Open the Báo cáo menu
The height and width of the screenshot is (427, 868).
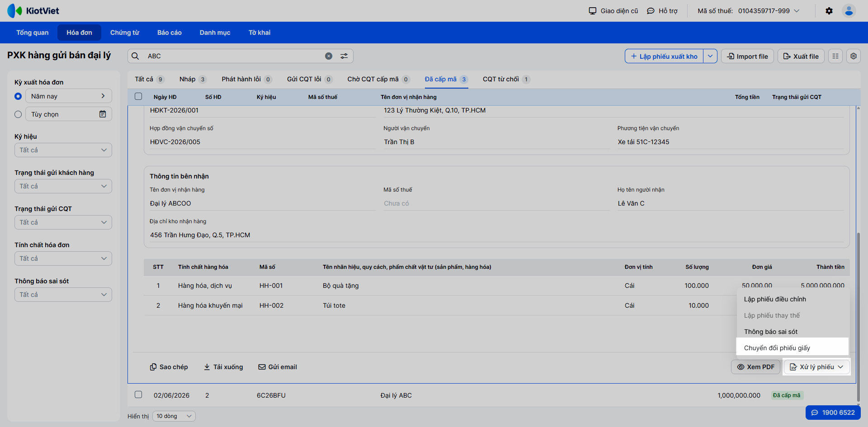pos(170,33)
